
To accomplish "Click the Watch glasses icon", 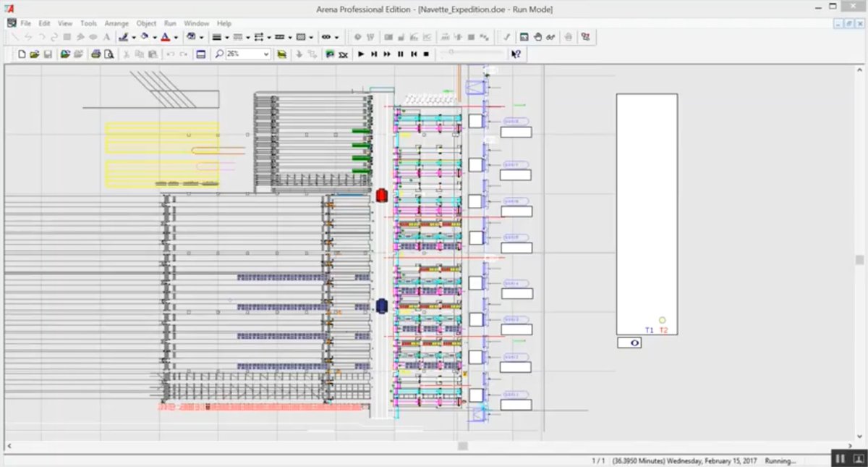I will click(550, 37).
